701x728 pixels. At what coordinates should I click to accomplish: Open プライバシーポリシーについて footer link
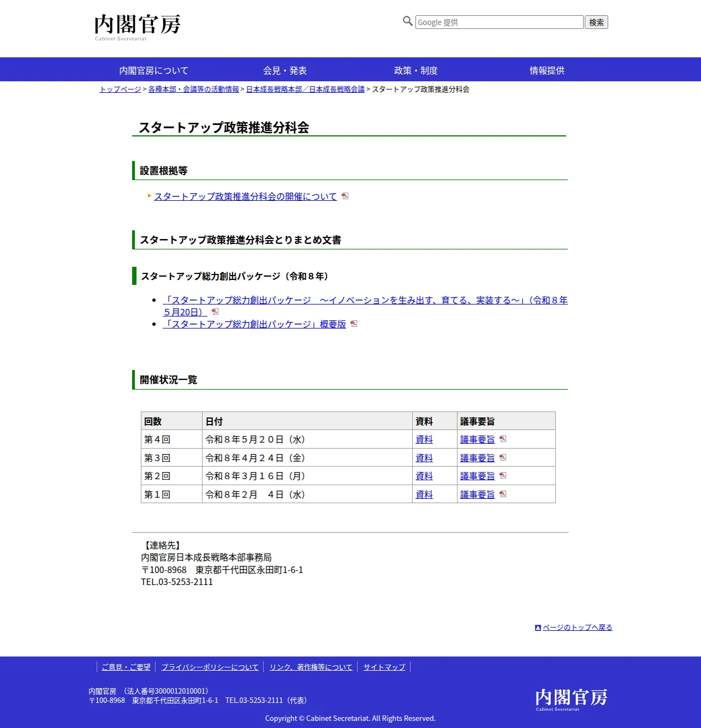(210, 667)
